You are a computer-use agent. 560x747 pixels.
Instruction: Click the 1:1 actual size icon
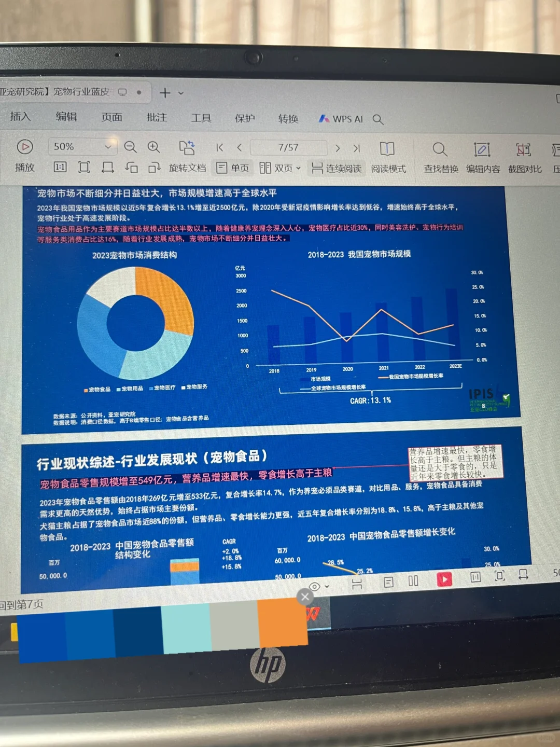coord(60,167)
